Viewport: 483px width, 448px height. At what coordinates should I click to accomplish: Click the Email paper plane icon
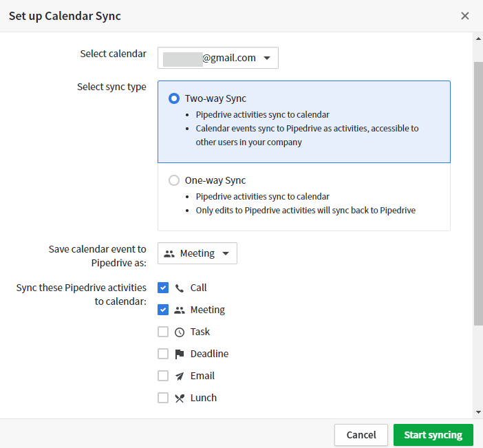[180, 376]
